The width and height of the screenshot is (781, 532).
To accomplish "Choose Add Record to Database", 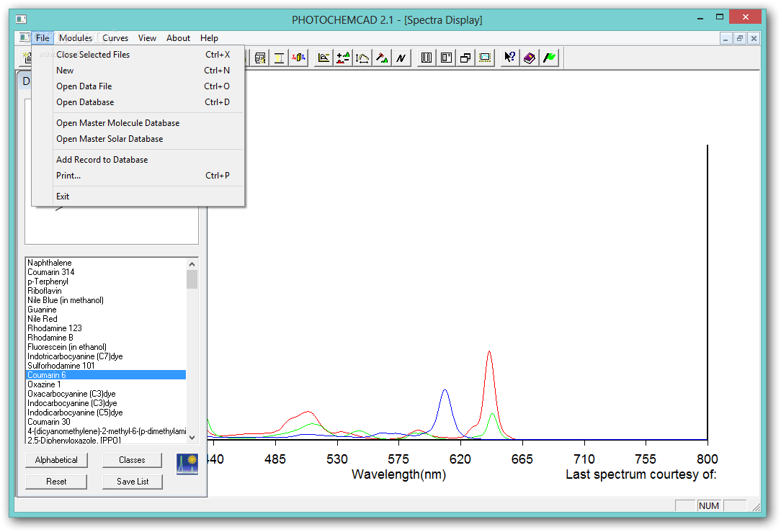I will (x=138, y=161).
